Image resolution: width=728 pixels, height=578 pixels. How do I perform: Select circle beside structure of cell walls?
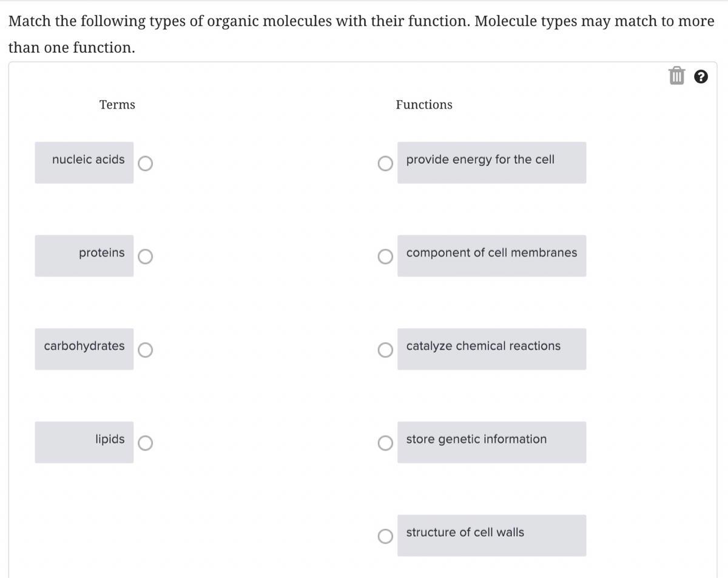coord(385,536)
